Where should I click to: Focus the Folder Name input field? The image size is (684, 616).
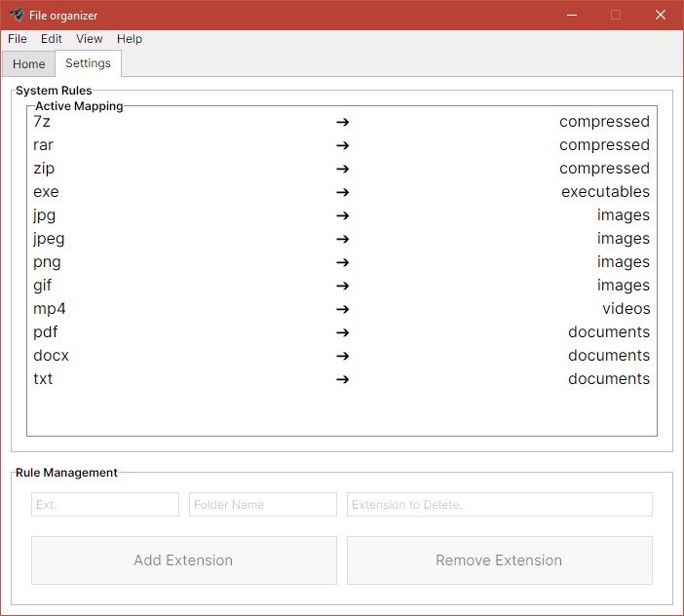(263, 505)
